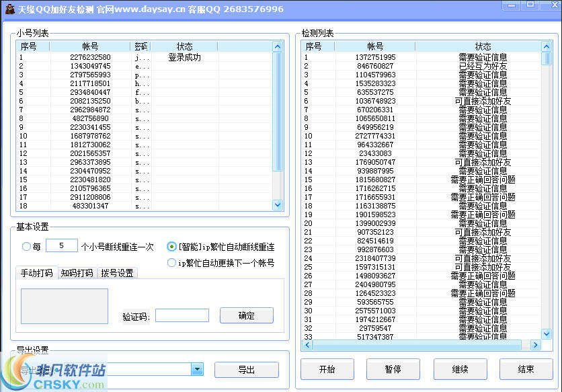Click 状态 column header in 检测列表

(x=483, y=46)
